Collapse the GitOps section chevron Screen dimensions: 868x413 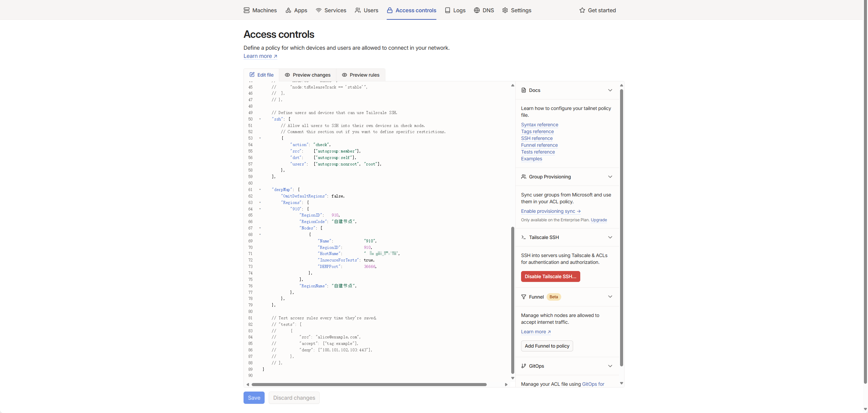coord(610,366)
